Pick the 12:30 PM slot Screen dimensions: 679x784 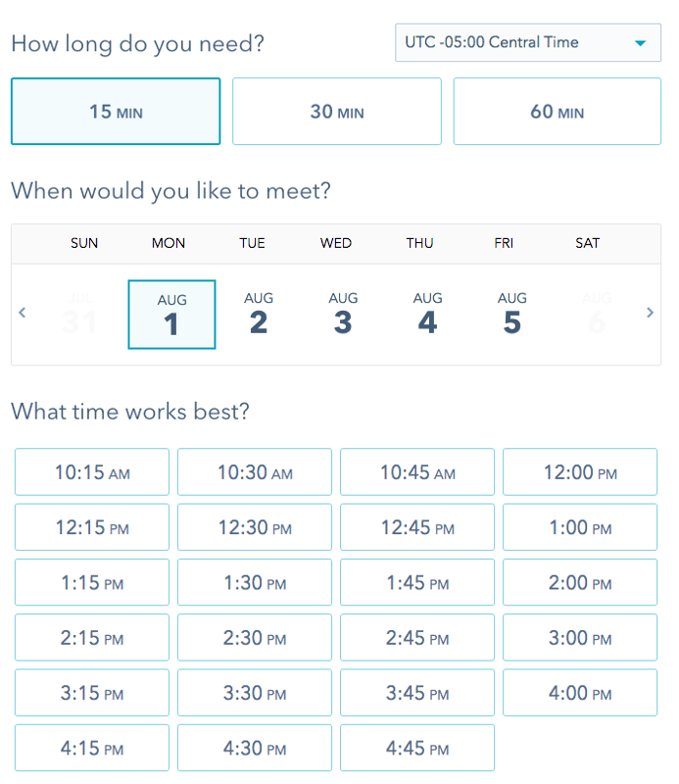click(255, 527)
